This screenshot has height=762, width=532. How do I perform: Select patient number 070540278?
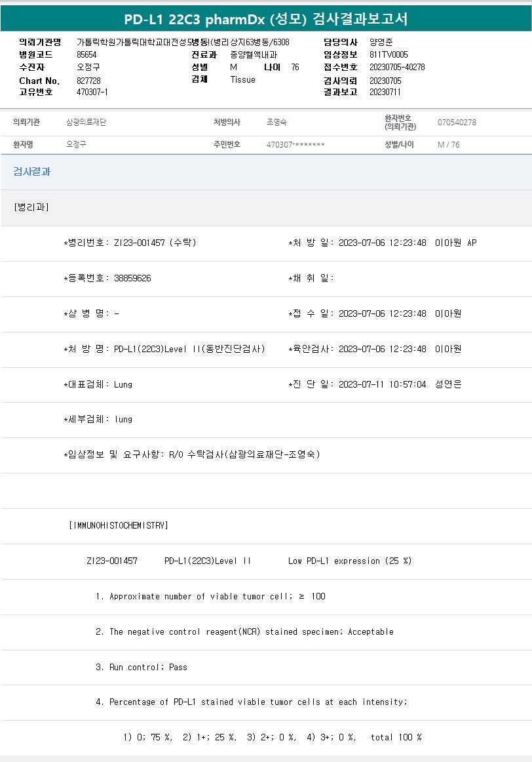457,123
